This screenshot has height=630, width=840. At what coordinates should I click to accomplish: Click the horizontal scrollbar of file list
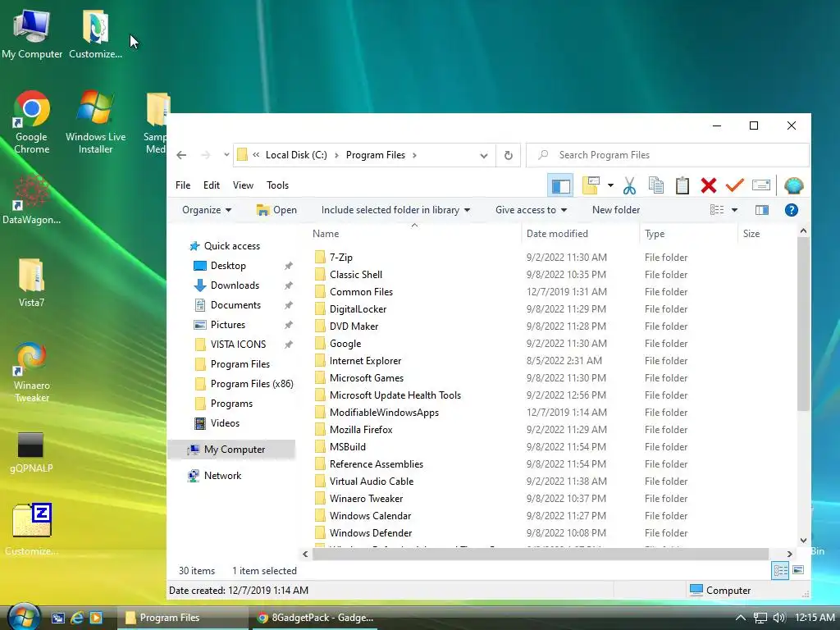540,554
